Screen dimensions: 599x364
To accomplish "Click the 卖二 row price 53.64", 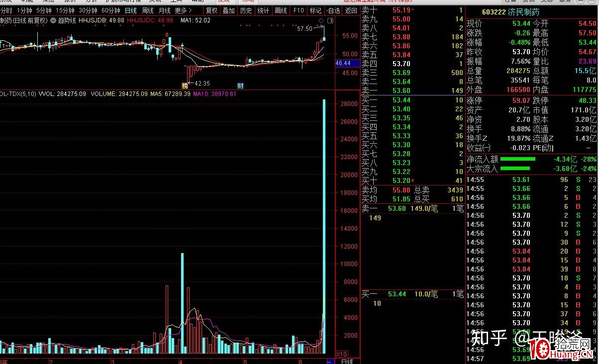I will coord(401,82).
